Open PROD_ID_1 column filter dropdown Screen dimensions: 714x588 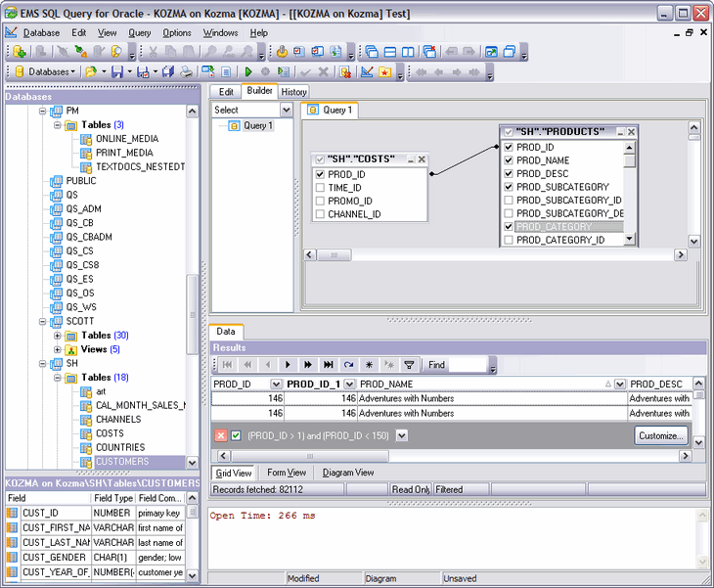click(x=349, y=384)
